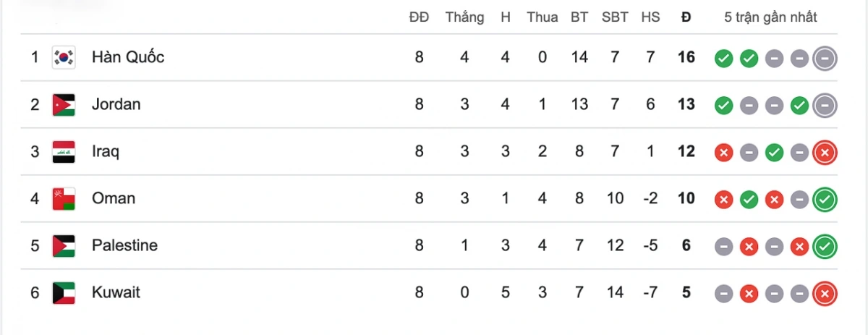Select Kuwait's outlined red loss icon
The height and width of the screenshot is (335, 868).
(825, 294)
